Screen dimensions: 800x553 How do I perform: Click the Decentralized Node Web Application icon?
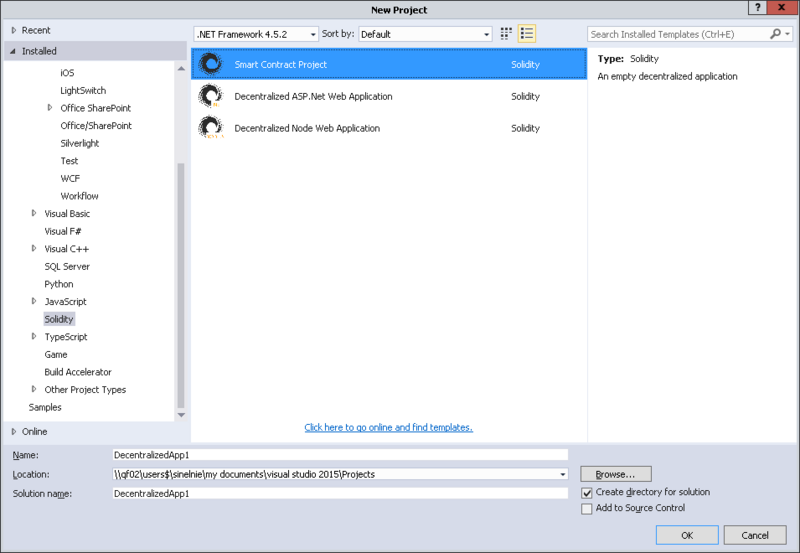[x=211, y=128]
